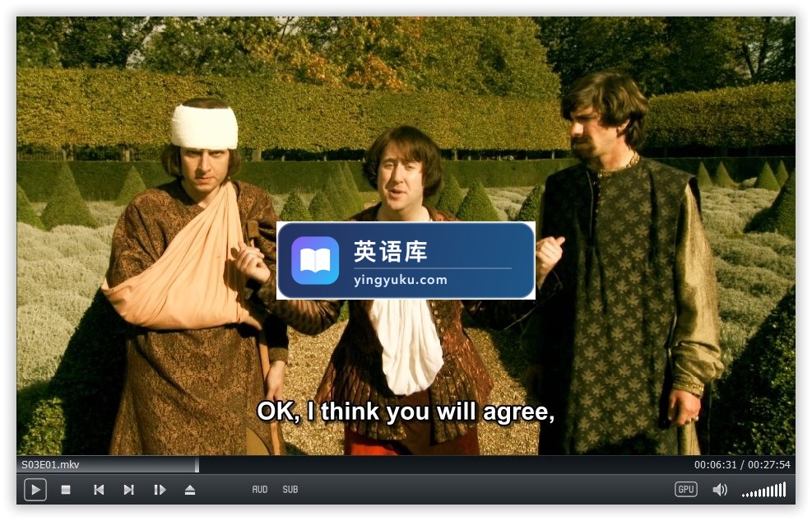The width and height of the screenshot is (812, 521).
Task: Open the AUD audio track selector
Action: (260, 490)
